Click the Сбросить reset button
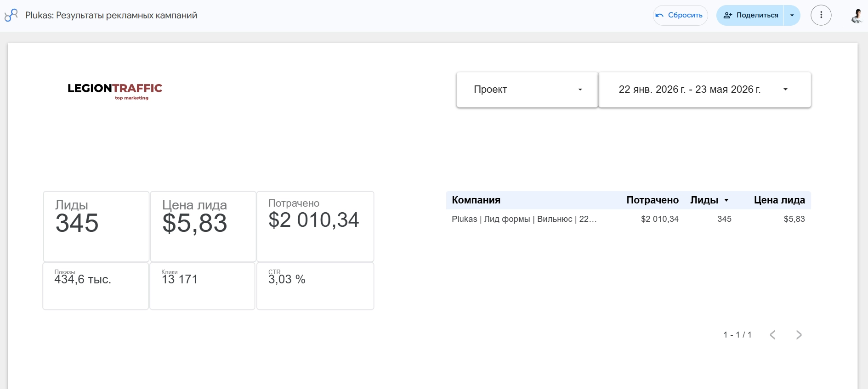868x389 pixels. coord(680,15)
